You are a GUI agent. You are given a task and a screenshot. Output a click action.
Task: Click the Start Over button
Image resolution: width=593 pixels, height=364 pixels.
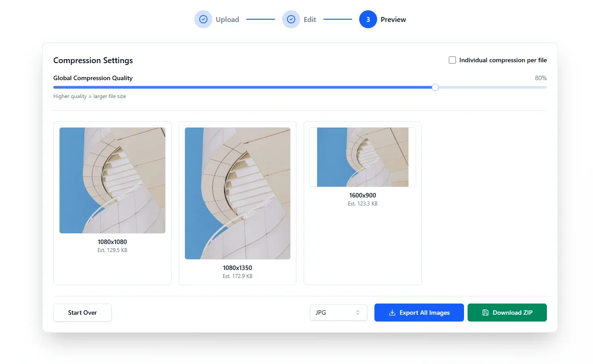[x=82, y=313]
